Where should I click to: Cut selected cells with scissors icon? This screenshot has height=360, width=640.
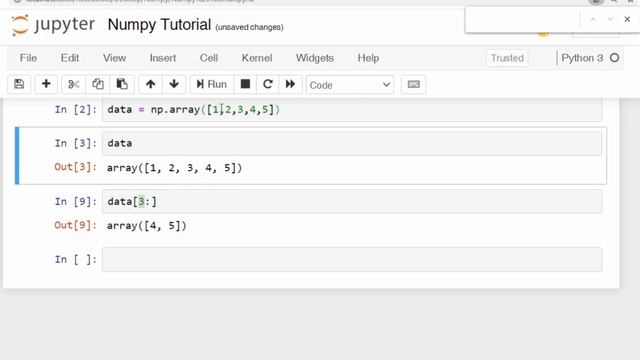73,84
